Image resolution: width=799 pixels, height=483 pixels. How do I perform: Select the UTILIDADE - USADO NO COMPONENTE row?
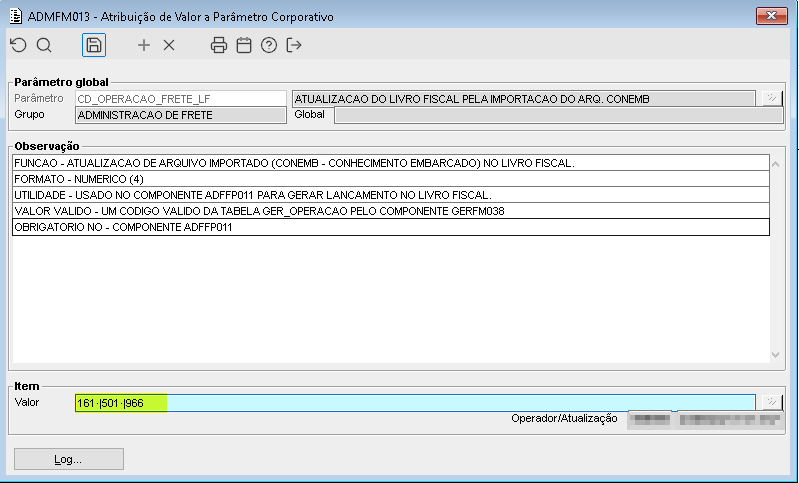(x=391, y=195)
